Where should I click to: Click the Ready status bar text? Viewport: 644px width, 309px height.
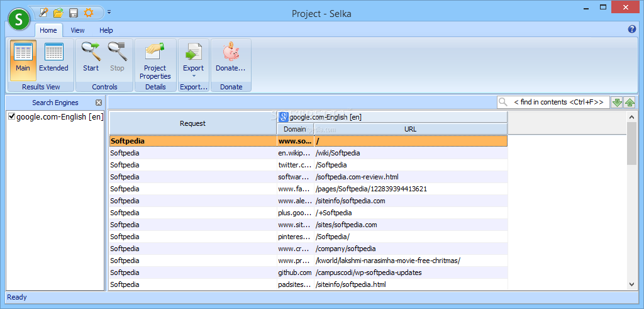tap(16, 296)
